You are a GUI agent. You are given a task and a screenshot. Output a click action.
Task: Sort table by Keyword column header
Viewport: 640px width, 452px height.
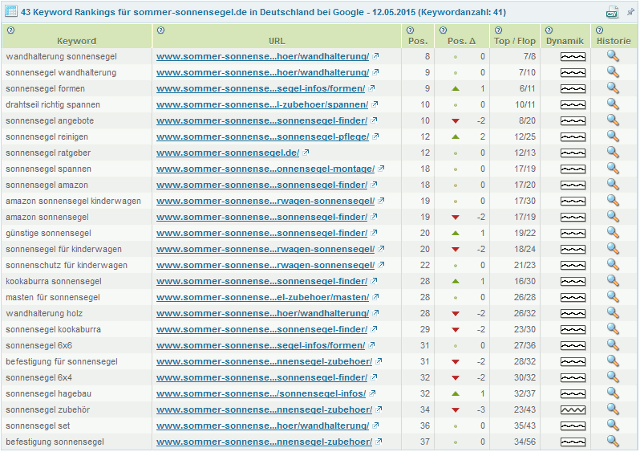[77, 42]
